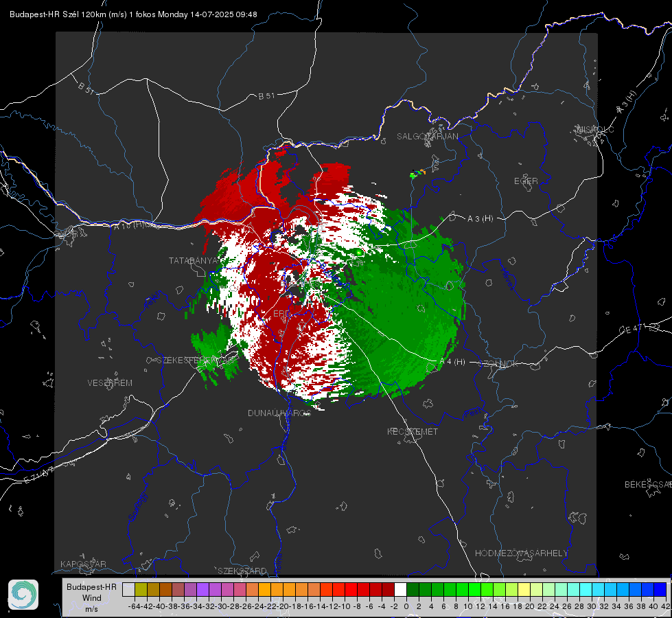The height and width of the screenshot is (618, 672).
Task: Select the purple swatch between -34 and -32
Action: pyautogui.click(x=202, y=589)
